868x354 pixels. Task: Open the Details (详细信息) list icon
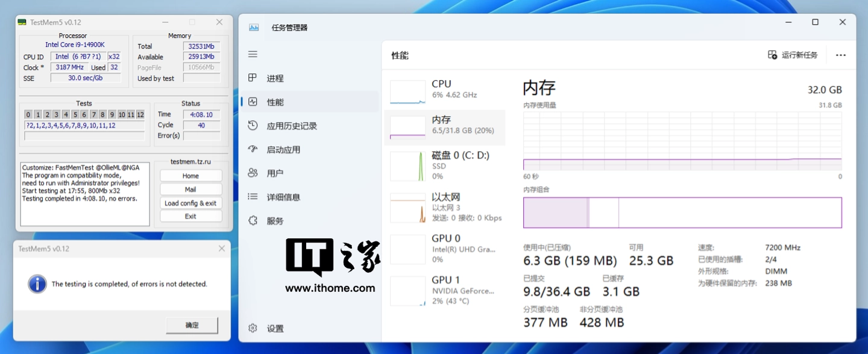click(253, 197)
